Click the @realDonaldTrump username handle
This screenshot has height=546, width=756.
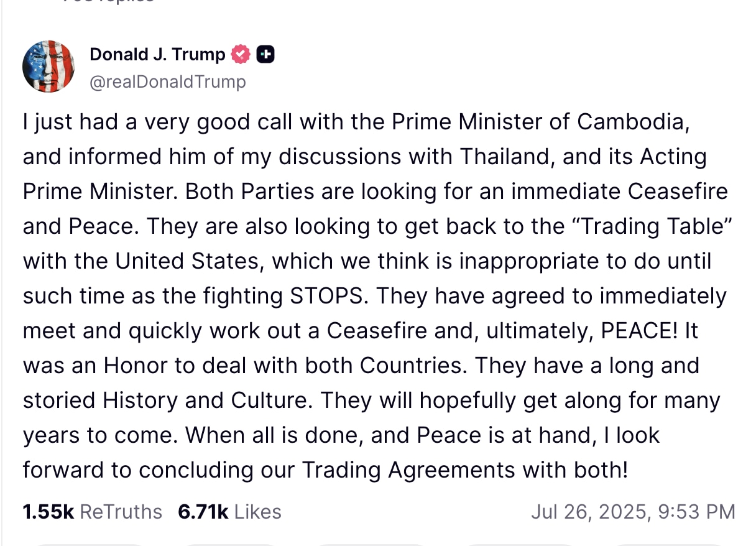(168, 81)
